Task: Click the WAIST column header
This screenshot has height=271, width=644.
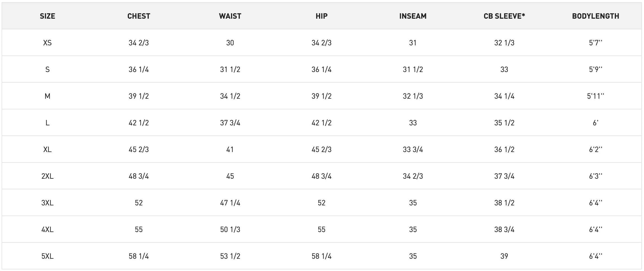Action: (230, 16)
